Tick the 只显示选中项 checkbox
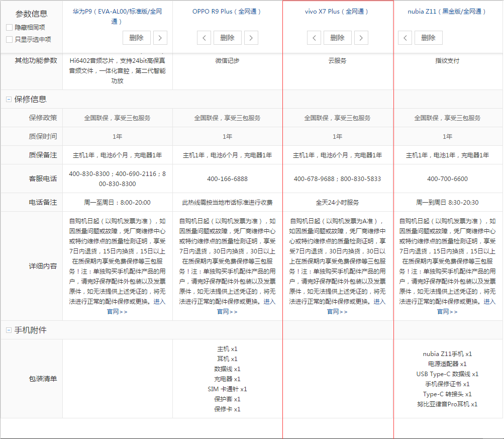 point(10,40)
